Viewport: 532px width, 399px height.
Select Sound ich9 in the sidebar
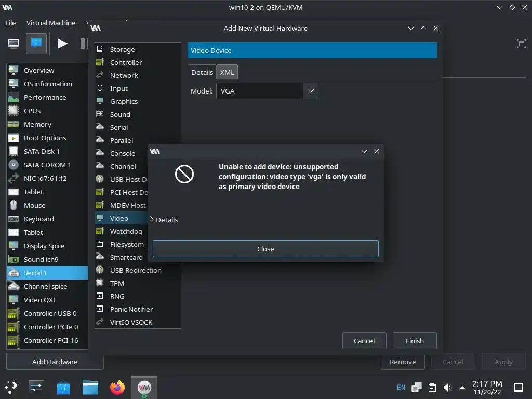pyautogui.click(x=47, y=260)
